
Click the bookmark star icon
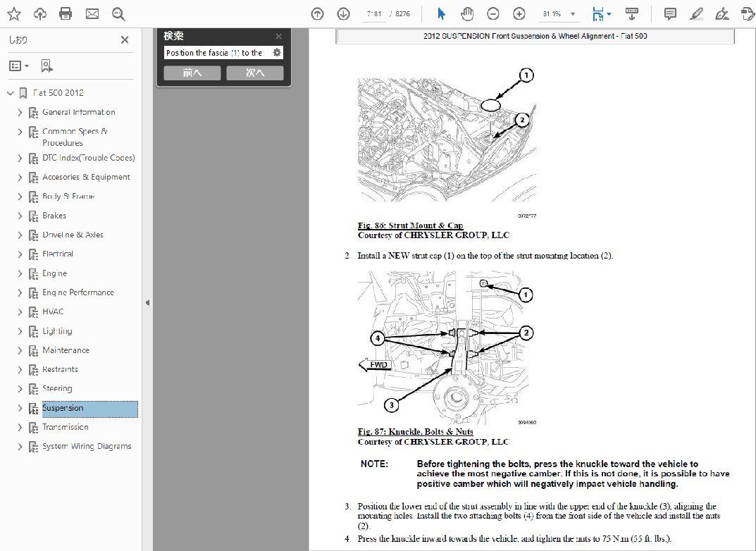pyautogui.click(x=13, y=13)
